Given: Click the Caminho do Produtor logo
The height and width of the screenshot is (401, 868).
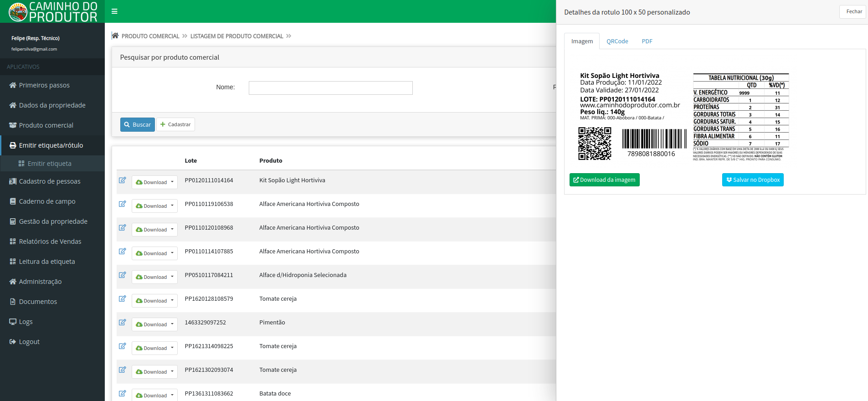Looking at the screenshot, I should coord(52,12).
